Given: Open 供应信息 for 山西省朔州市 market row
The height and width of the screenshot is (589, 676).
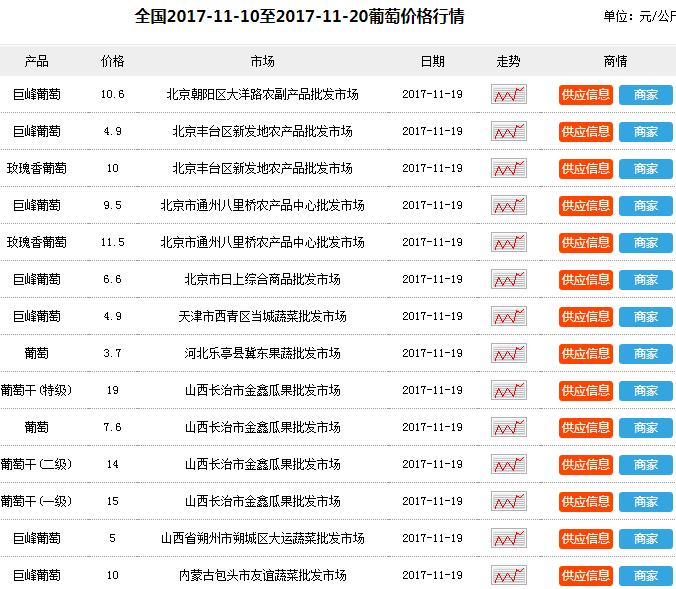Looking at the screenshot, I should [x=585, y=539].
